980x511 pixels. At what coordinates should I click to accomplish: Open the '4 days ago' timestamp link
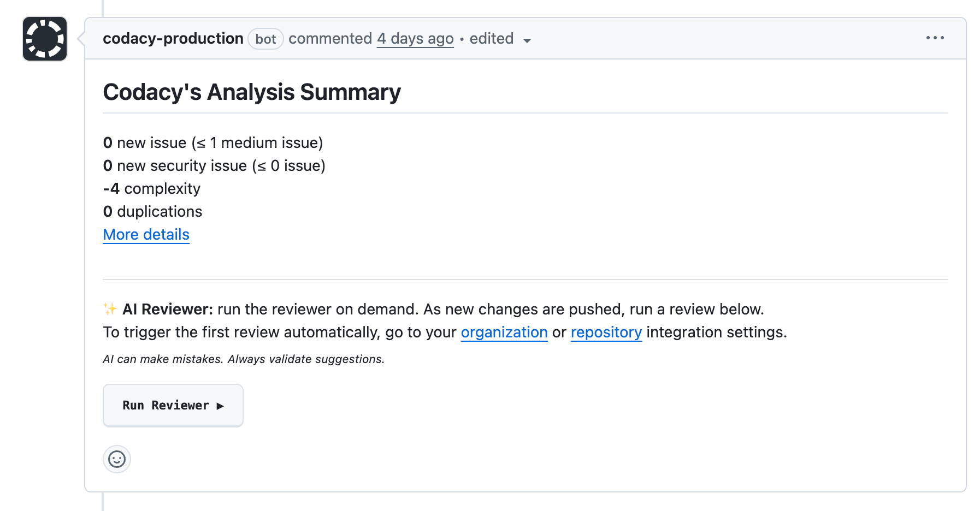pyautogui.click(x=415, y=39)
